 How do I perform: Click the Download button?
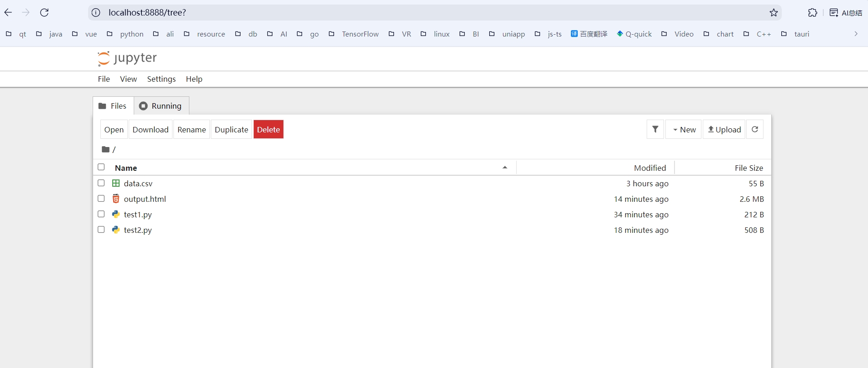coord(151,129)
